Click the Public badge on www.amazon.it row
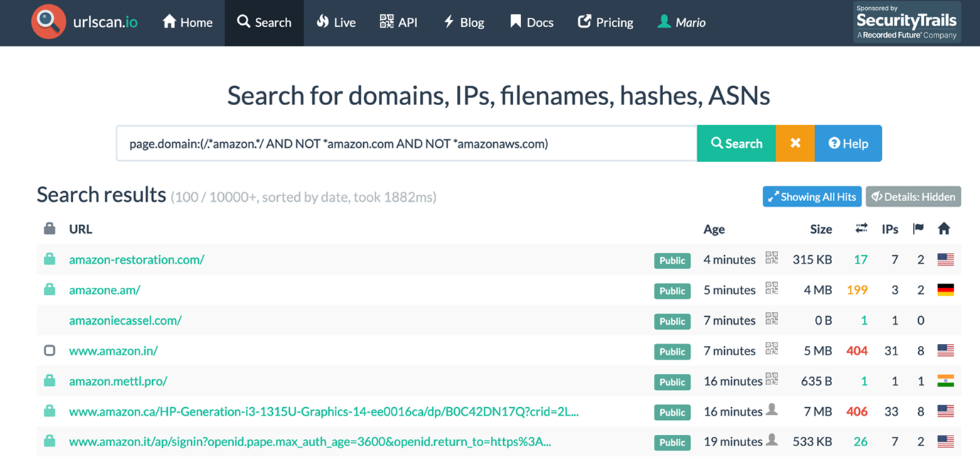Screen dimensions: 980x459 click(x=672, y=442)
